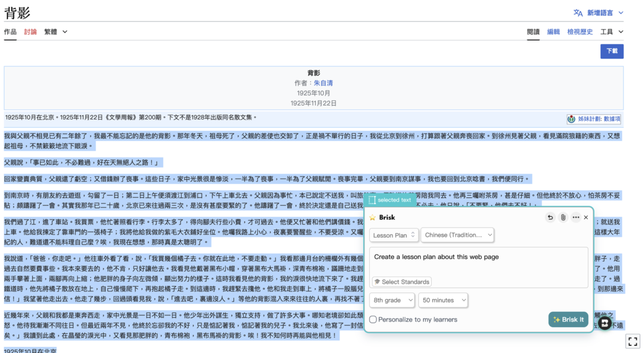This screenshot has height=353, width=644.
Task: Open the 編輯 tab
Action: [553, 32]
